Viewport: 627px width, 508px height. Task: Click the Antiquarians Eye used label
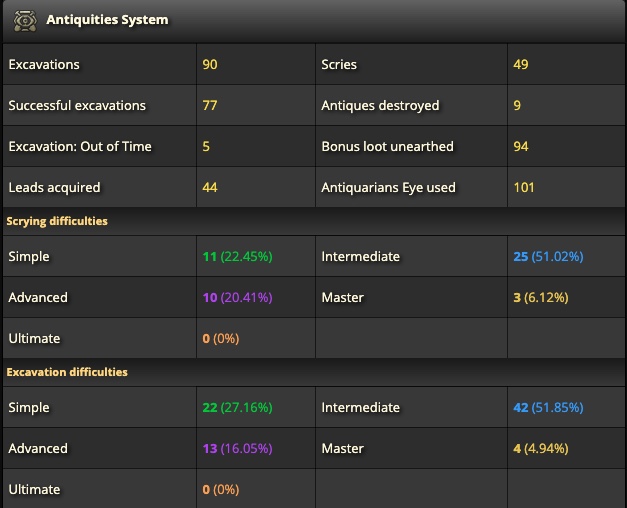pos(388,188)
